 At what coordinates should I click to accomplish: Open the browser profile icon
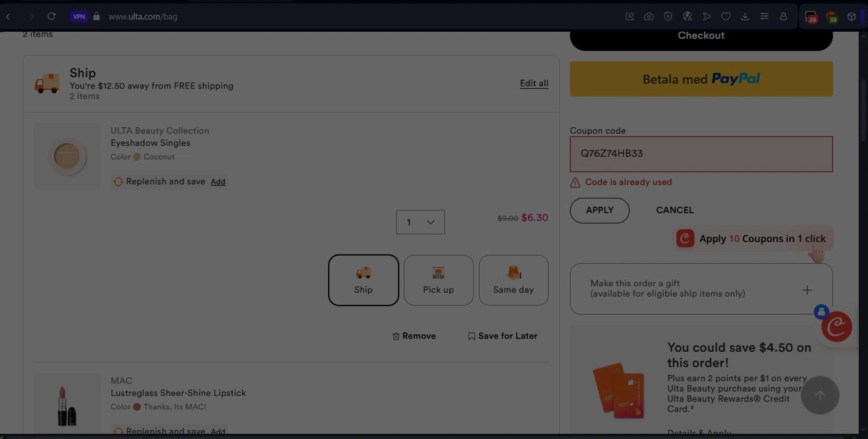784,17
